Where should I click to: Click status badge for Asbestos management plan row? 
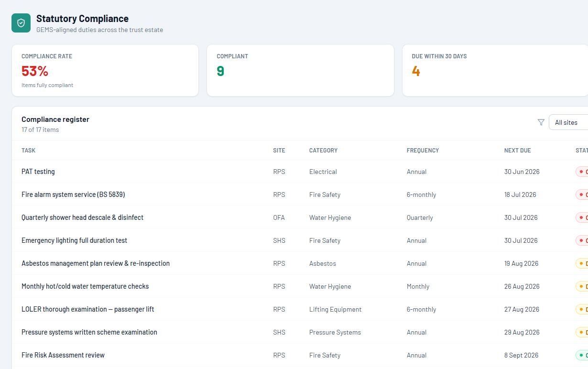click(x=582, y=263)
